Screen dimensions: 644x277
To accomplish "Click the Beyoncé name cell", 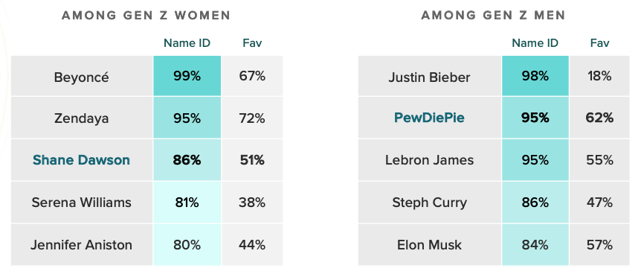I will [x=82, y=76].
